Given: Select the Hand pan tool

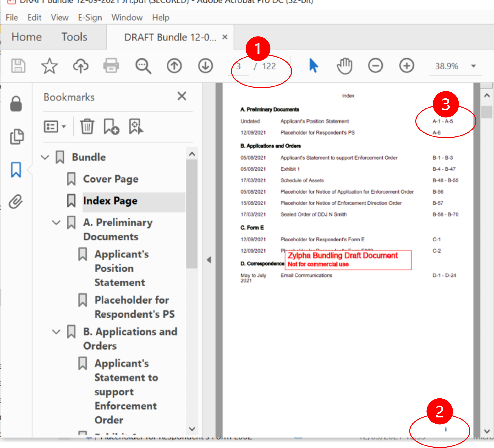Looking at the screenshot, I should [x=344, y=66].
